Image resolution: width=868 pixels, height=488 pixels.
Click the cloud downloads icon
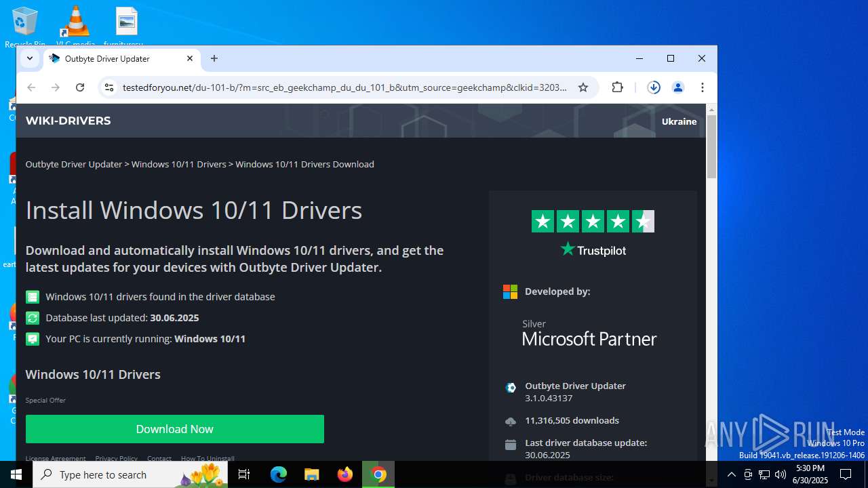coord(511,422)
